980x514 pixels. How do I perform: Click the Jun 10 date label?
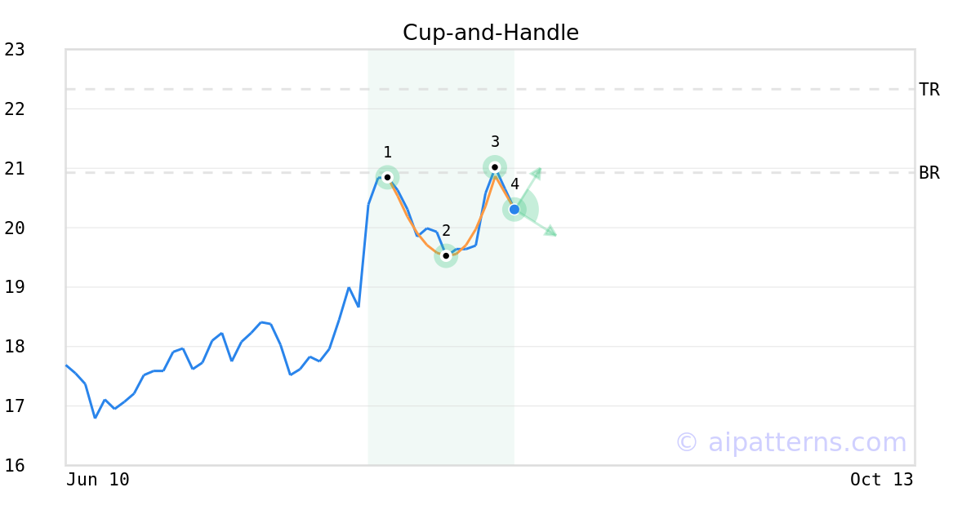(98, 480)
